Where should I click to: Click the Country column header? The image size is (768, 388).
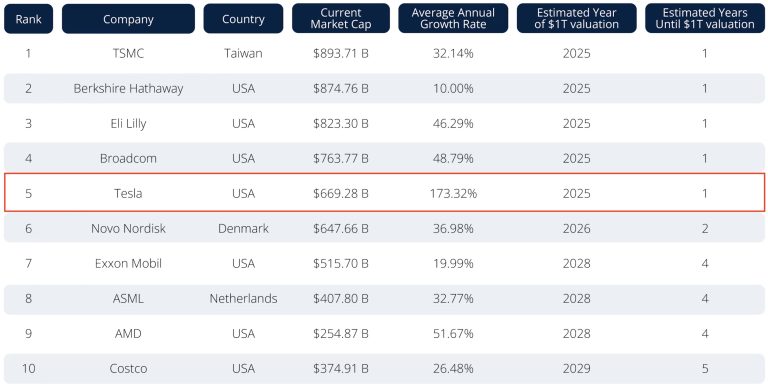click(243, 19)
